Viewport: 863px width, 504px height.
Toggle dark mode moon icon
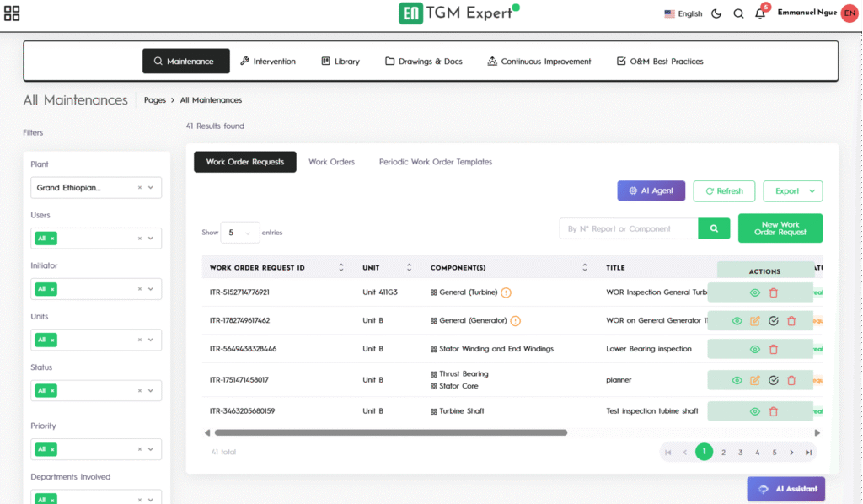(716, 13)
